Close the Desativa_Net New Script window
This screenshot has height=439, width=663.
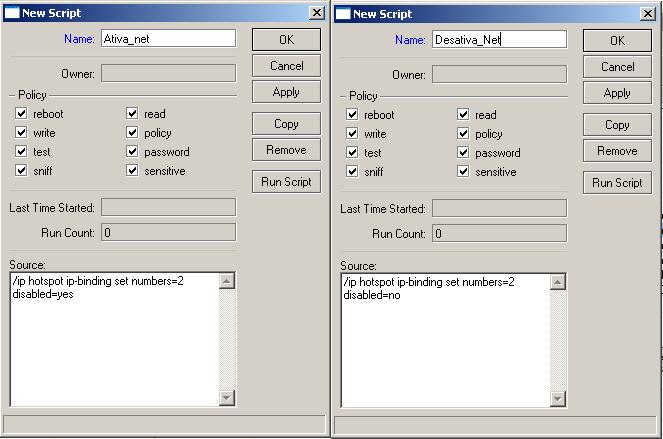pos(647,13)
